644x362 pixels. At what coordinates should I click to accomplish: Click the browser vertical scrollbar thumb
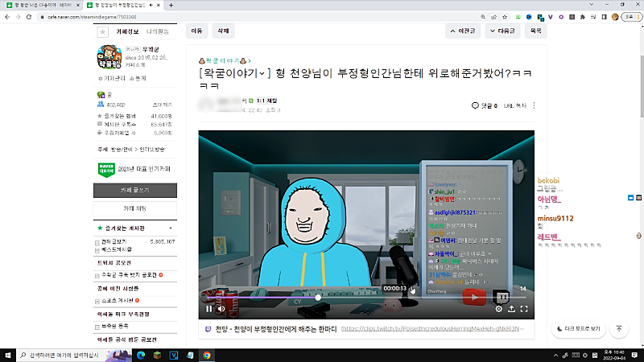pyautogui.click(x=641, y=85)
